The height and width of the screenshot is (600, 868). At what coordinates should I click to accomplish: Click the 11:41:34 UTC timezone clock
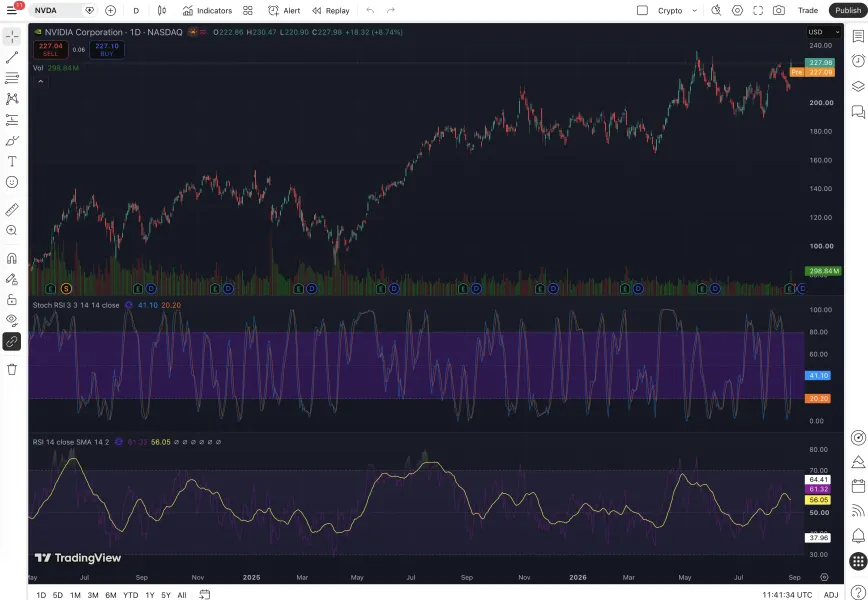click(x=787, y=595)
